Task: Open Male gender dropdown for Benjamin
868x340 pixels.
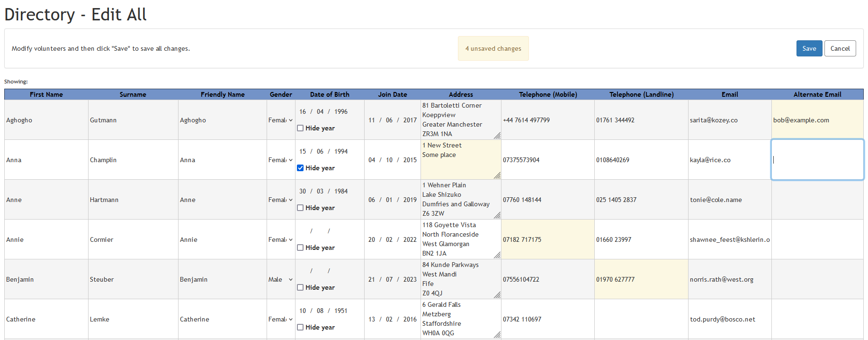Action: click(281, 279)
